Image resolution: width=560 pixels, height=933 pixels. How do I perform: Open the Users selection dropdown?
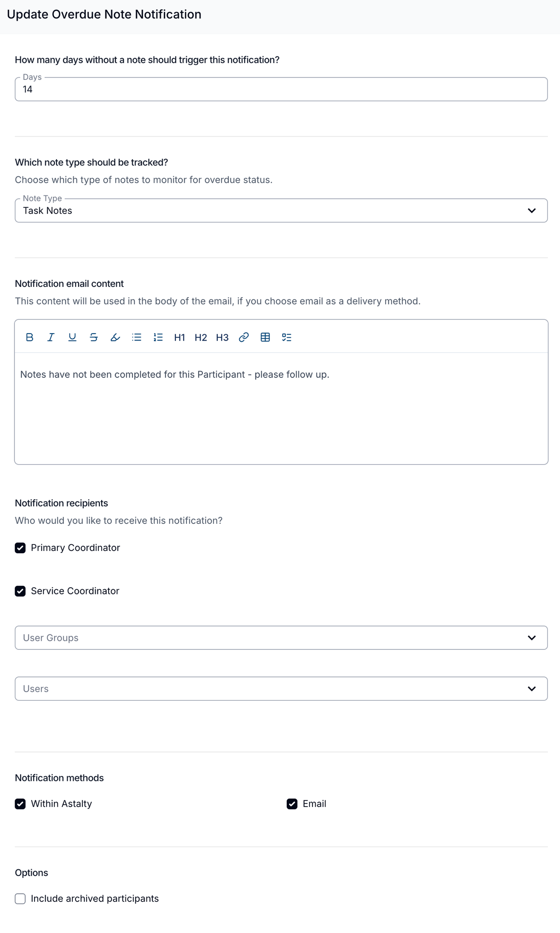[x=281, y=689]
